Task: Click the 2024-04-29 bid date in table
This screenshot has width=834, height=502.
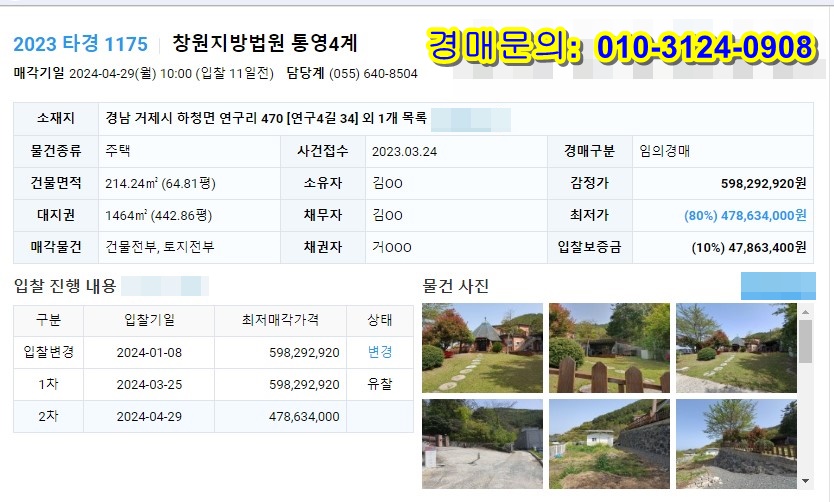Action: 149,416
